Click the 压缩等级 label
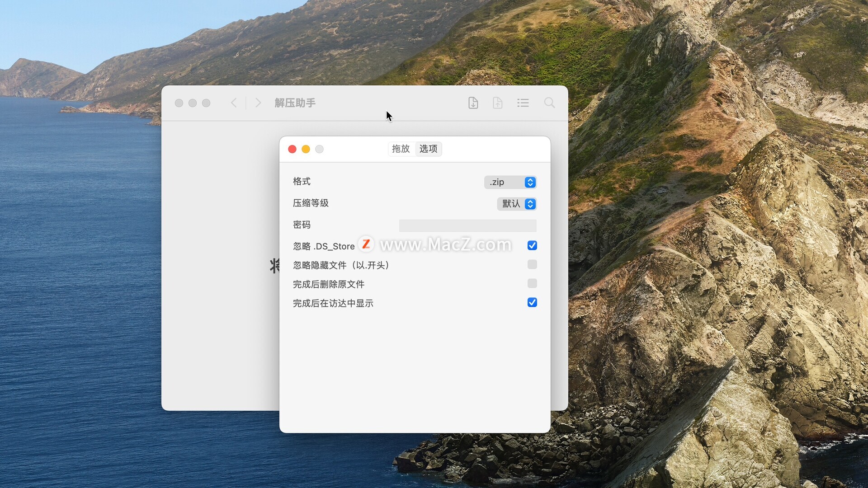Screen dimensions: 868x488 tap(311, 203)
